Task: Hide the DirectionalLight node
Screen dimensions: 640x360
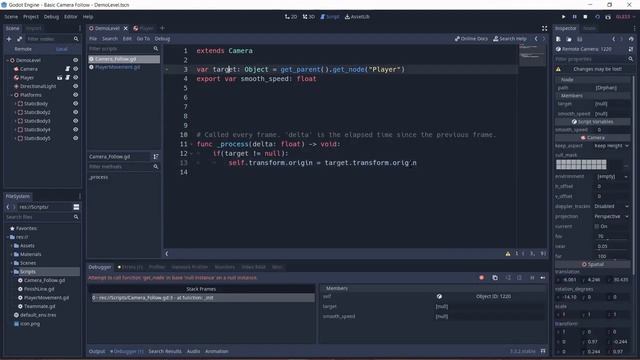Action: [x=76, y=86]
